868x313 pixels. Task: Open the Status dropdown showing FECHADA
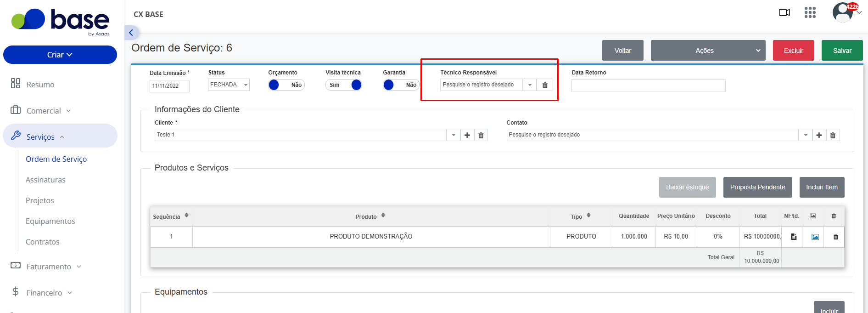[x=229, y=85]
